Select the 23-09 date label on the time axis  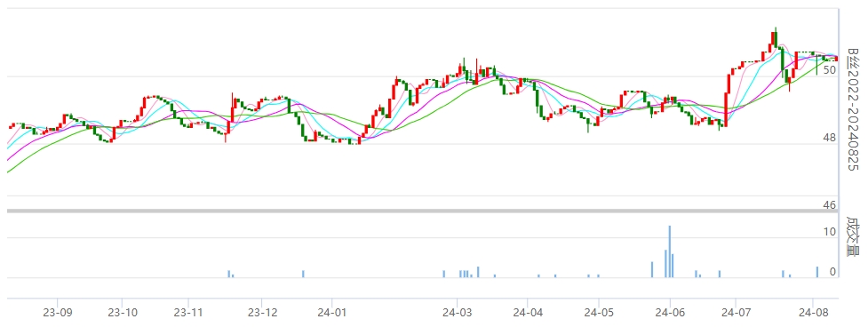click(x=57, y=312)
